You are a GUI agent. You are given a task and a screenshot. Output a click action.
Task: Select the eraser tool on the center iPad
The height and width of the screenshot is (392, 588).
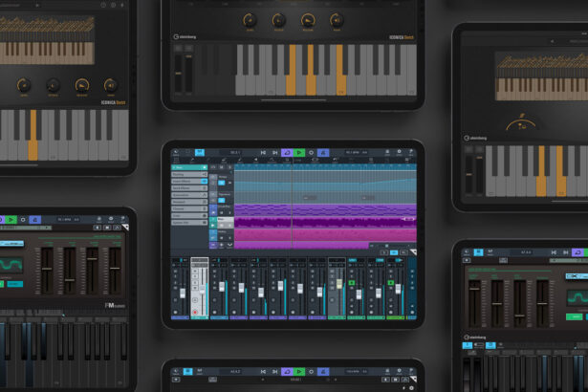pyautogui.click(x=224, y=161)
